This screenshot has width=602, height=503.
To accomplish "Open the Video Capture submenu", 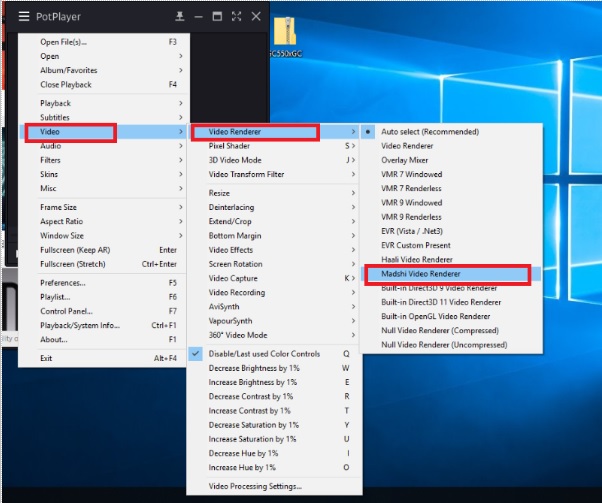I will coord(275,278).
